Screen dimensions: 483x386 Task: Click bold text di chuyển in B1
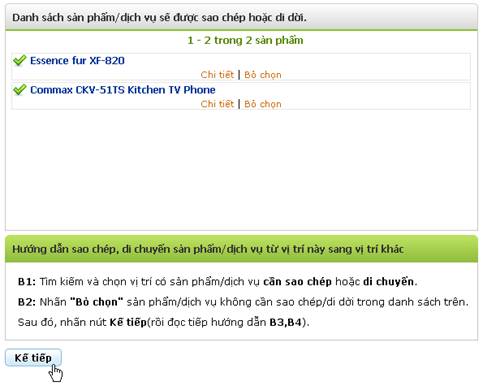click(x=388, y=282)
